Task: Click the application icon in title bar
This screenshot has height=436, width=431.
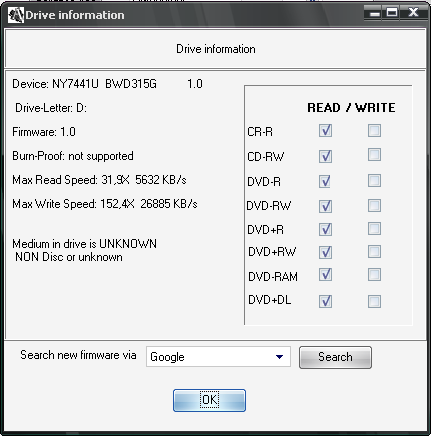Action: pyautogui.click(x=16, y=15)
